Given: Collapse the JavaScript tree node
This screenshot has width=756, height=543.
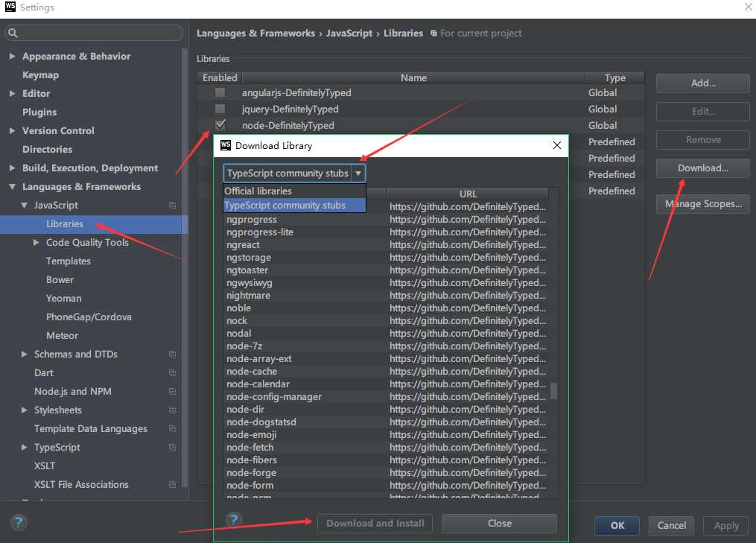Looking at the screenshot, I should click(24, 206).
